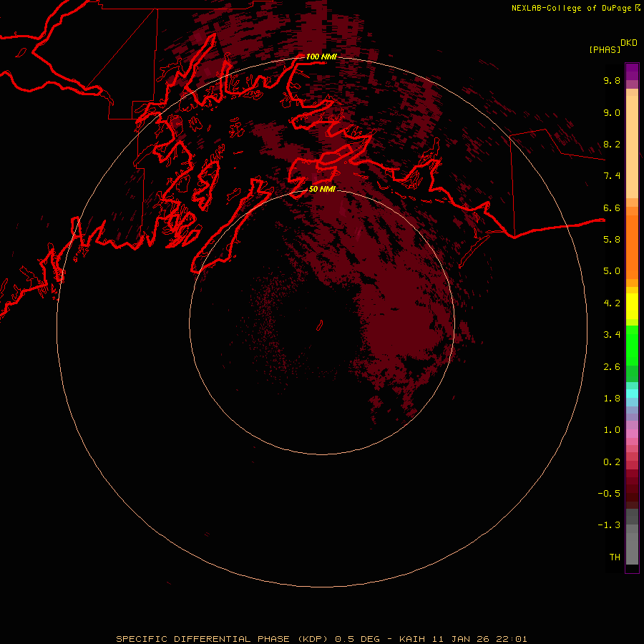
Task: Click the purple swatch at top of scale
Action: click(632, 72)
